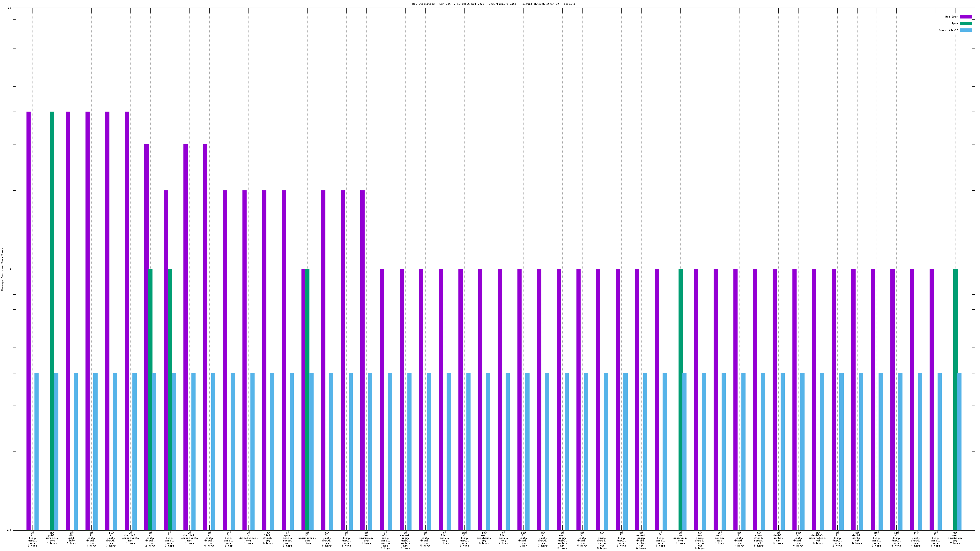Image resolution: width=980 pixels, height=551 pixels.
Task: Click the x-axis label 'ips.whitelisted.org 3 hops'
Action: [248, 538]
